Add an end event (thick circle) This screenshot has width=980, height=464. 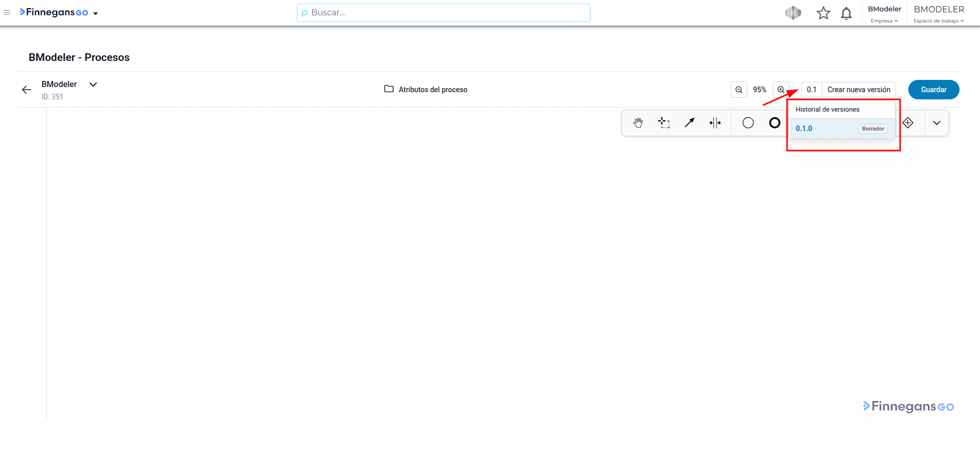[x=775, y=123]
